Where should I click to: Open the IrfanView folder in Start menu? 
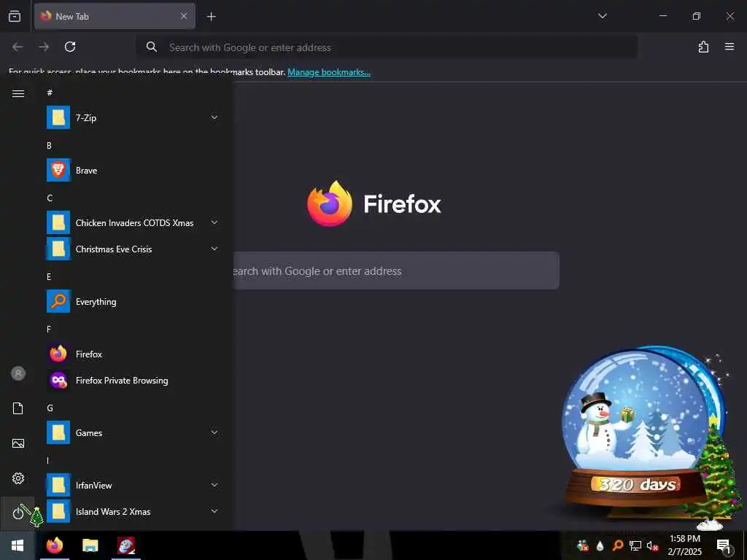coord(133,485)
